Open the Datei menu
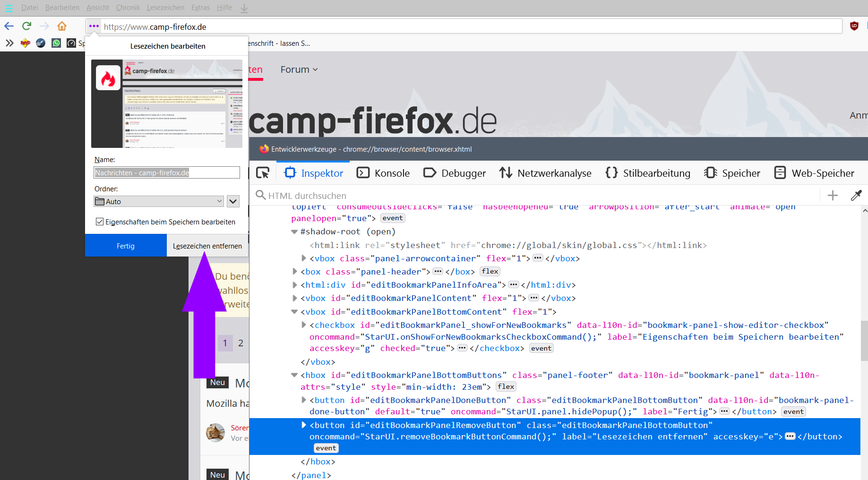Viewport: 868px width, 480px height. pos(30,8)
